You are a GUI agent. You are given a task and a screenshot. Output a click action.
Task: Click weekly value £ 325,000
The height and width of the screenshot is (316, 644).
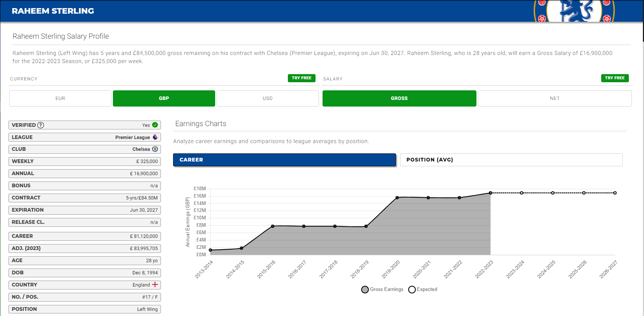(147, 161)
